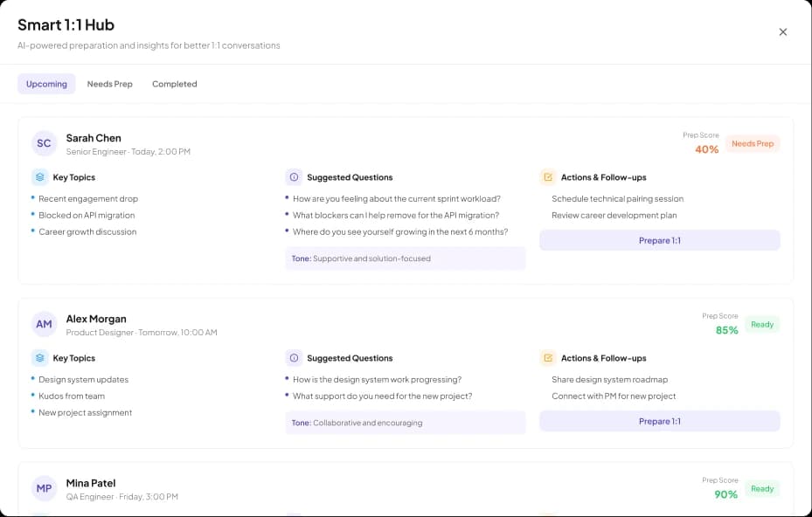Viewport: 812px width, 517px height.
Task: Click Alex Morgan's 85% prep score
Action: click(726, 330)
